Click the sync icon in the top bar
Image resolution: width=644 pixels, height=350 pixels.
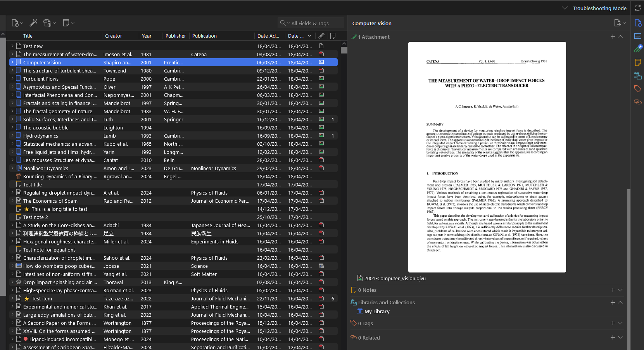point(638,8)
